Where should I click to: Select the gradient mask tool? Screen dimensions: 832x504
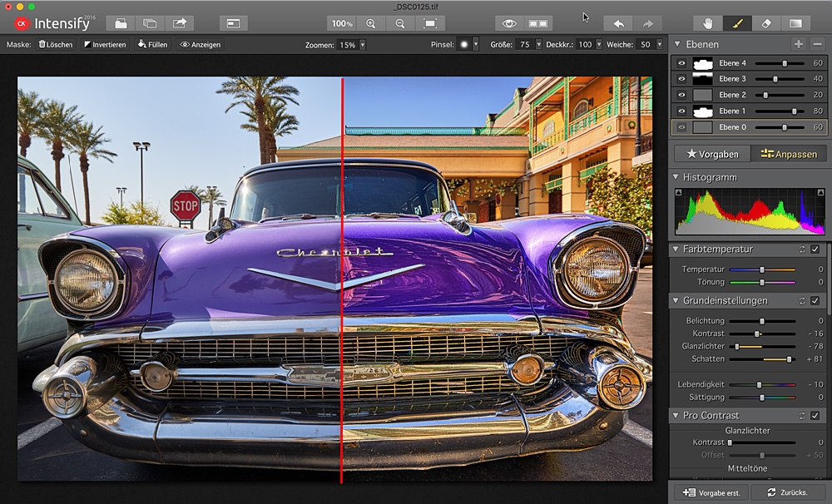(x=795, y=23)
